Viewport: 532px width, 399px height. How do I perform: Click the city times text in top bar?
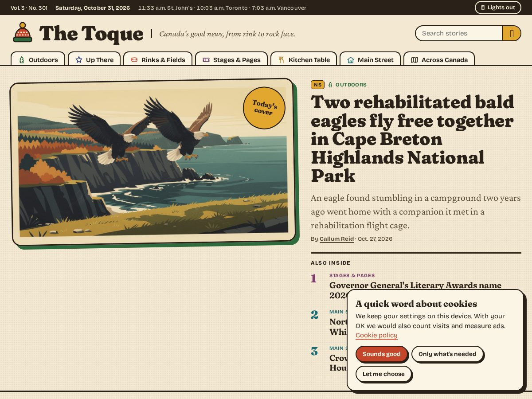pos(222,8)
